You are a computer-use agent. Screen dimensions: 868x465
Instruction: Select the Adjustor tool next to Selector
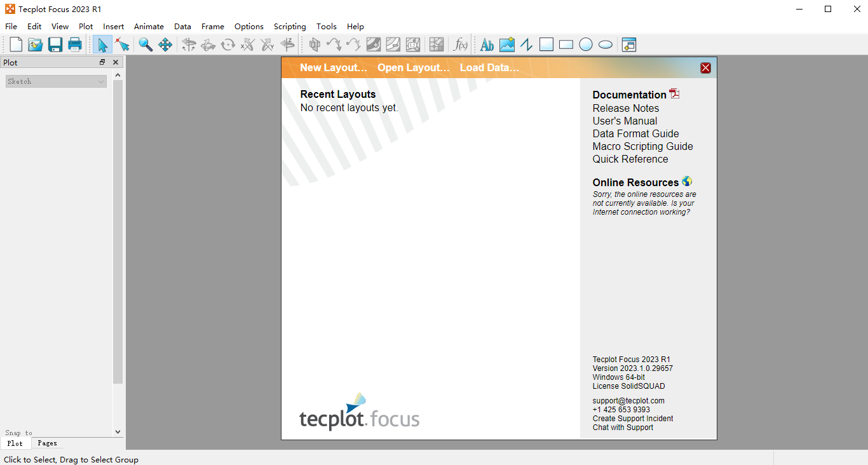point(122,44)
